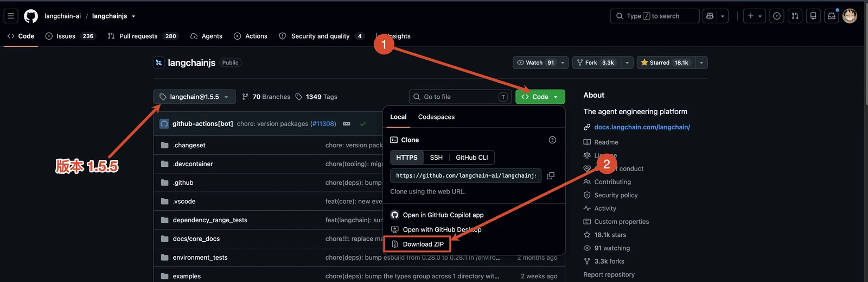Select the SSH clone option

coord(436,158)
